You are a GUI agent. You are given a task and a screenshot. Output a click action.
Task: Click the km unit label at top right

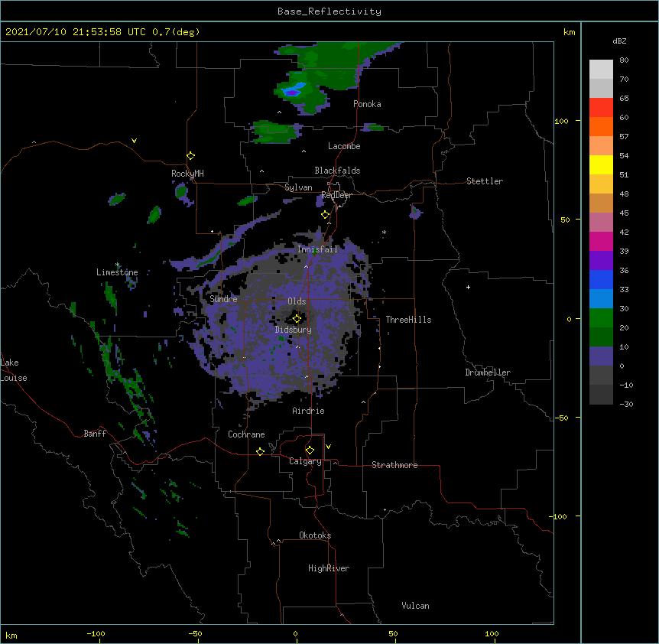(x=569, y=32)
